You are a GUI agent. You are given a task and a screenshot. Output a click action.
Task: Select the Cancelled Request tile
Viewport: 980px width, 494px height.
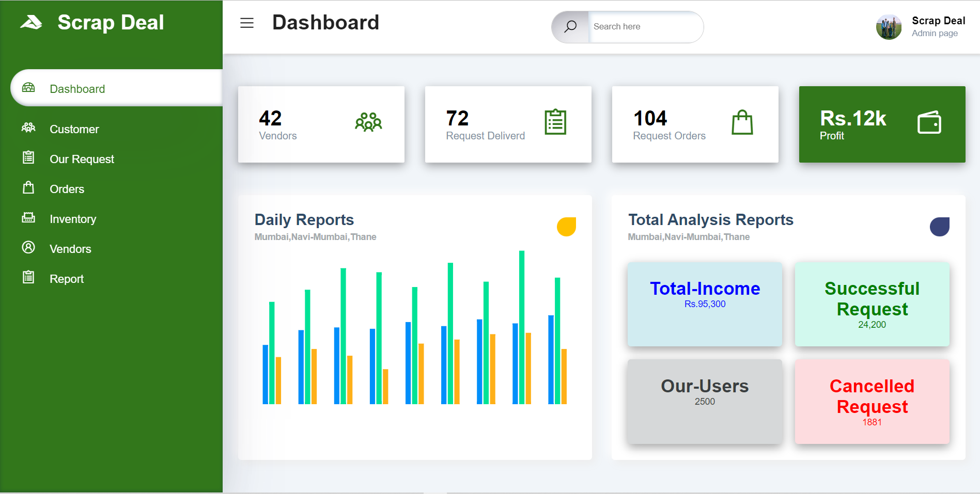point(872,402)
